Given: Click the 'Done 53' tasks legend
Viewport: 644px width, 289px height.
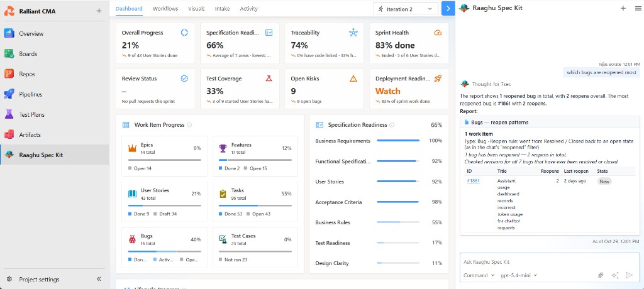Looking at the screenshot, I should (x=230, y=214).
